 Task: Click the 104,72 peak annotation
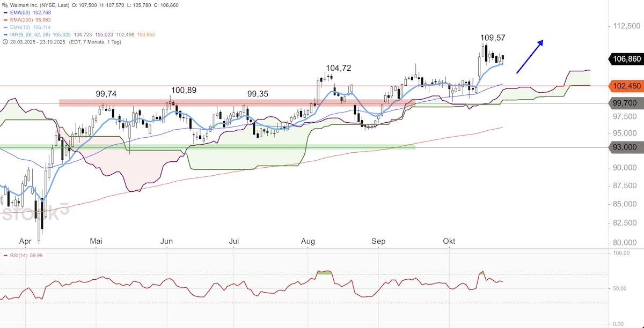coord(338,68)
